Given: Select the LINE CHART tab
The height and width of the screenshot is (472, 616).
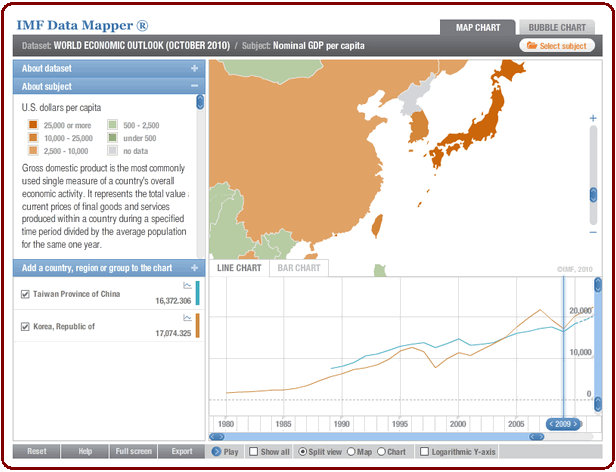Looking at the screenshot, I should [239, 268].
